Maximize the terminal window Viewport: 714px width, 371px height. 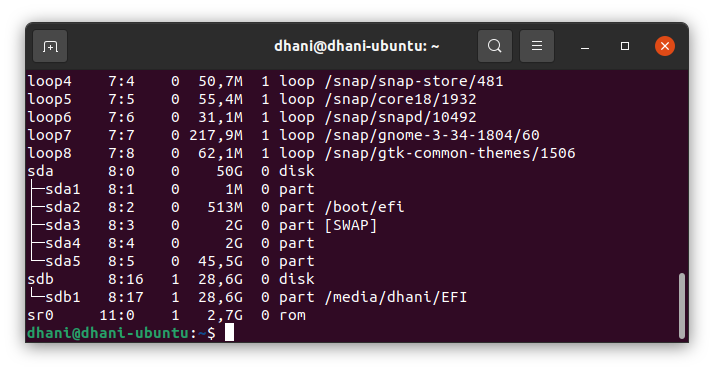pyautogui.click(x=625, y=46)
